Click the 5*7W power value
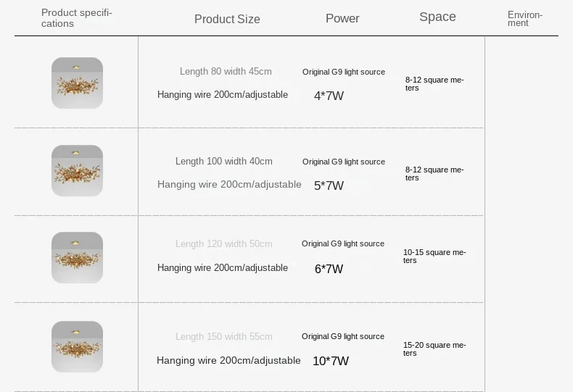573x392 pixels. pos(329,185)
